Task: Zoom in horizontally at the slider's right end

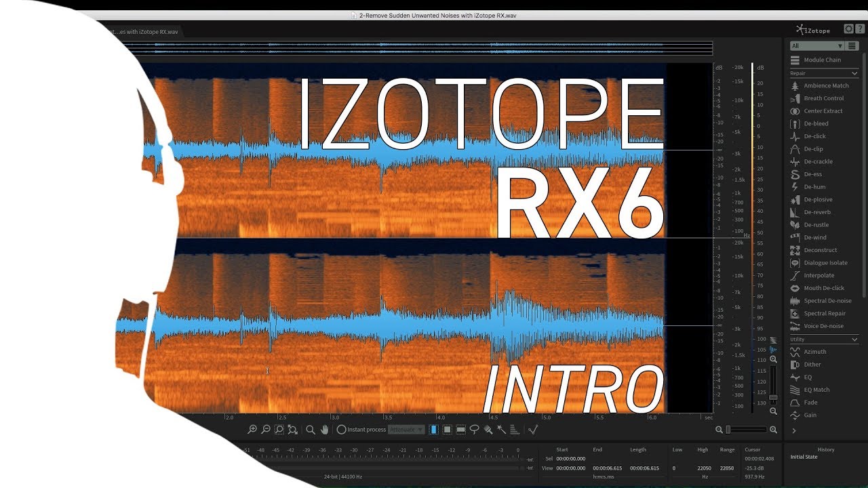Action: pyautogui.click(x=774, y=430)
